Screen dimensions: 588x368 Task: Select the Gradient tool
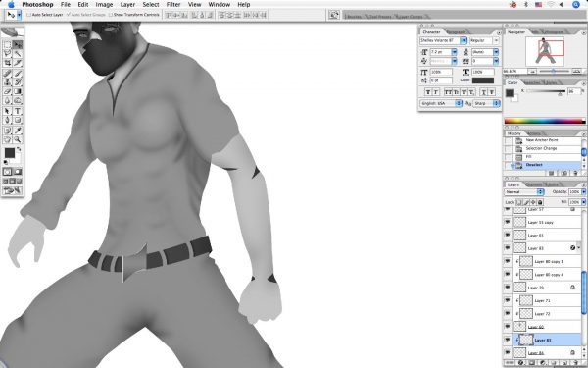(x=18, y=91)
